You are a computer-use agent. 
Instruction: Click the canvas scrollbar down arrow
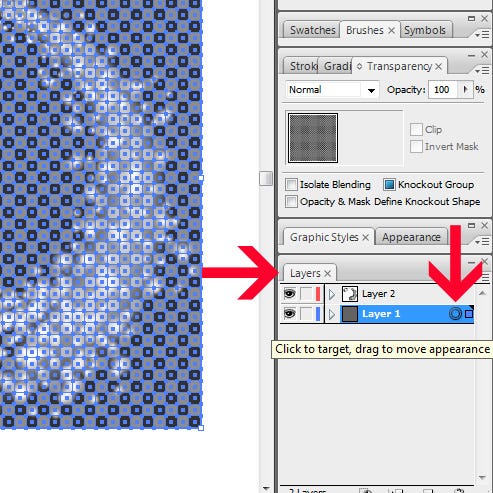click(266, 488)
